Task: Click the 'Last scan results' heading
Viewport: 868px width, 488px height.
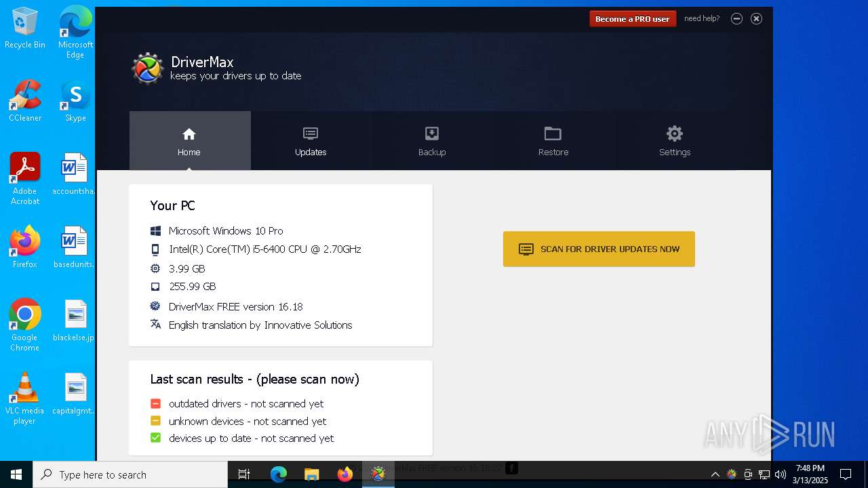Action: tap(255, 379)
